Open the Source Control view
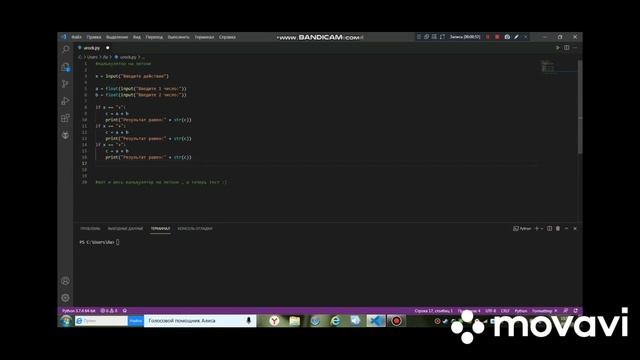Screen dimensions: 640x360 pyautogui.click(x=65, y=84)
